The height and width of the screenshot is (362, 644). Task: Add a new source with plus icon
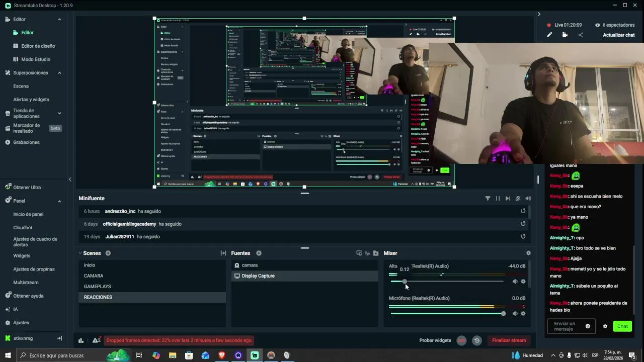click(259, 253)
